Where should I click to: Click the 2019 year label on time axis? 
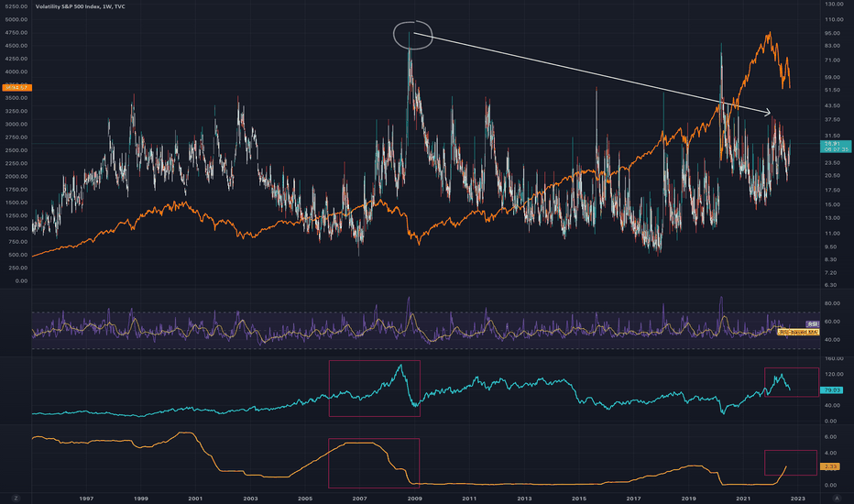click(x=688, y=498)
